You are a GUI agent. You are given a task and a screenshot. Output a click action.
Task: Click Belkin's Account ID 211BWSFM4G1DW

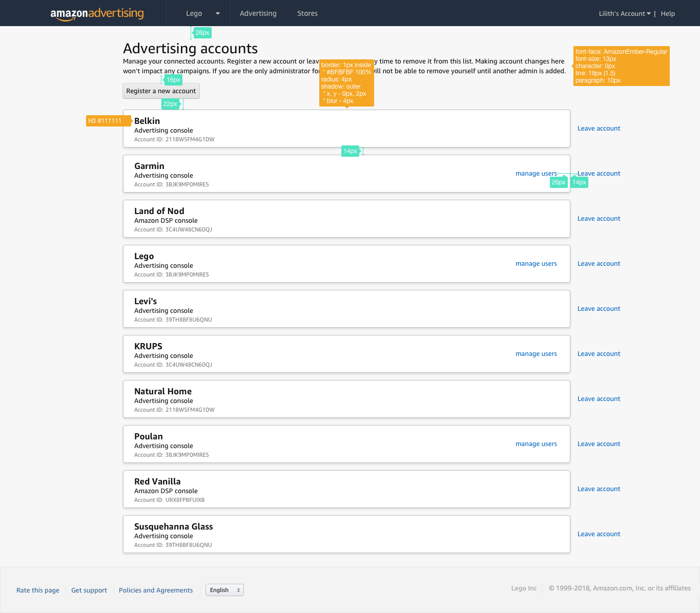click(x=174, y=139)
